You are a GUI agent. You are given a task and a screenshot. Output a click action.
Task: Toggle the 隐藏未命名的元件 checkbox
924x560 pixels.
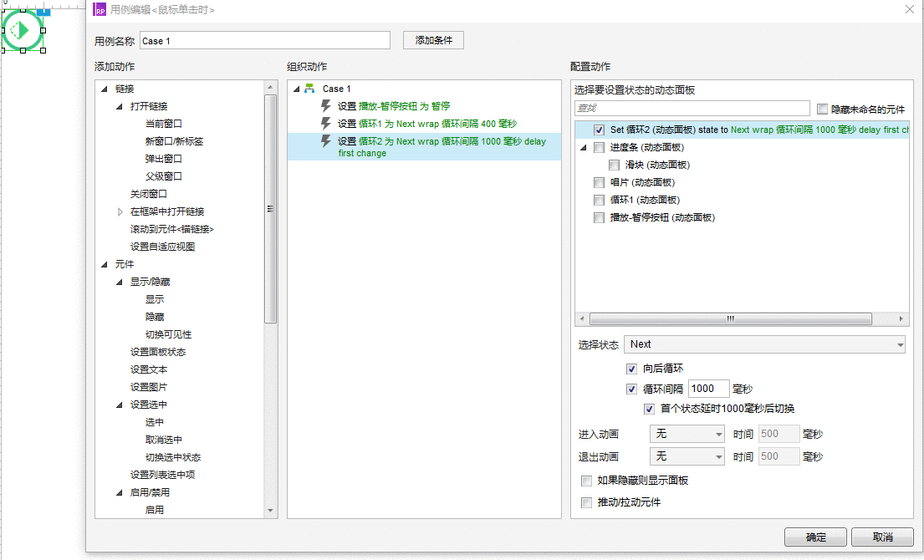(822, 109)
